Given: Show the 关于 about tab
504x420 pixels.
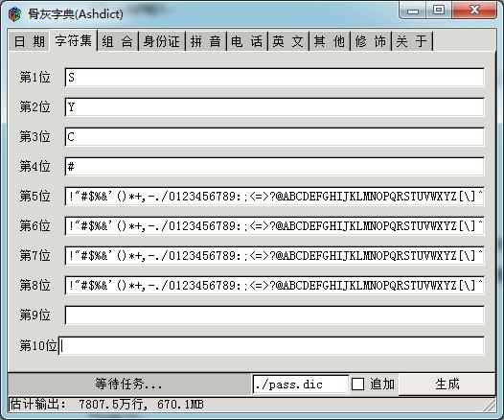Looking at the screenshot, I should 412,41.
